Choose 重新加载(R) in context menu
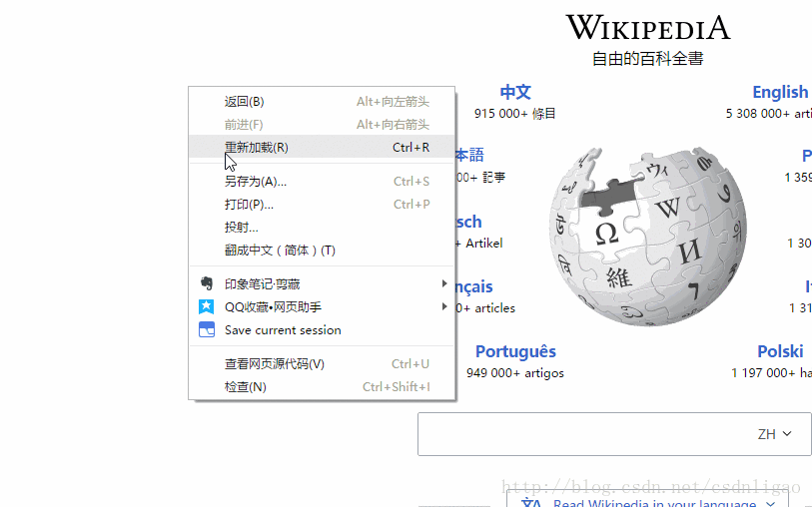This screenshot has width=812, height=507. (x=322, y=147)
